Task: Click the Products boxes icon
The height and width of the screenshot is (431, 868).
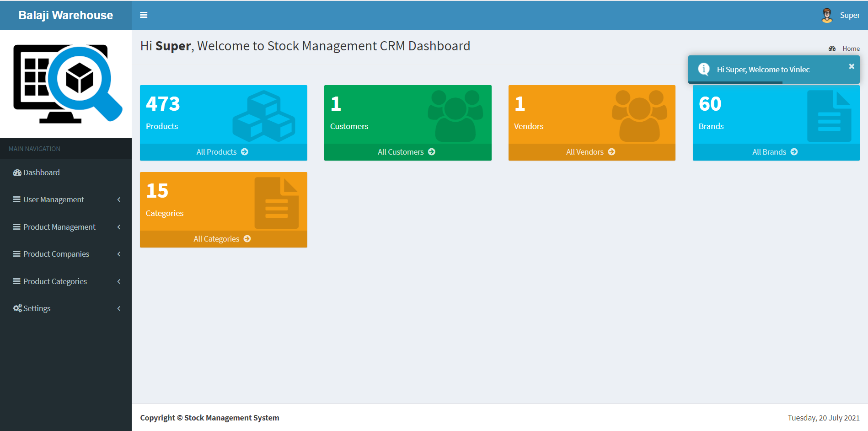Action: click(x=264, y=116)
